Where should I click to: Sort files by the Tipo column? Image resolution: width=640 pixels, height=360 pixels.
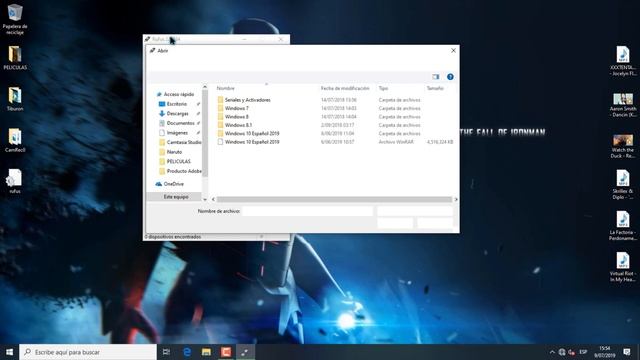(x=383, y=88)
